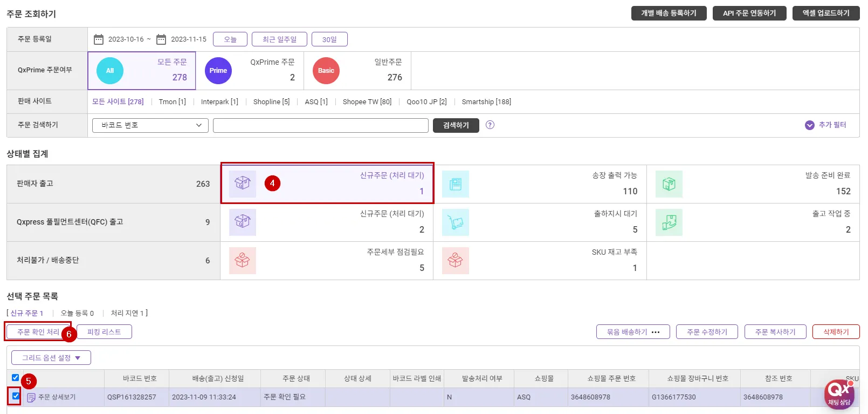This screenshot has height=414, width=868.
Task: Click the 배송(출고) 신청일 column header
Action: (x=218, y=378)
